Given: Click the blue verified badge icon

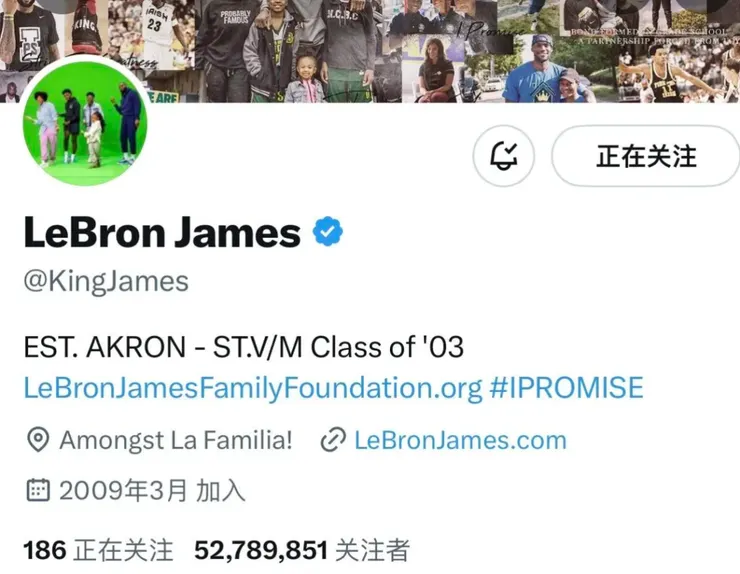Looking at the screenshot, I should [328, 231].
